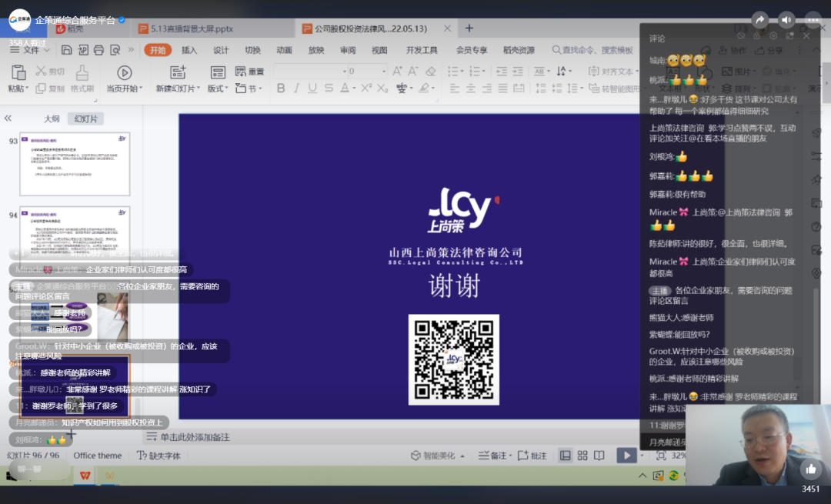Toggle bold formatting
The width and height of the screenshot is (831, 504).
pos(281,88)
